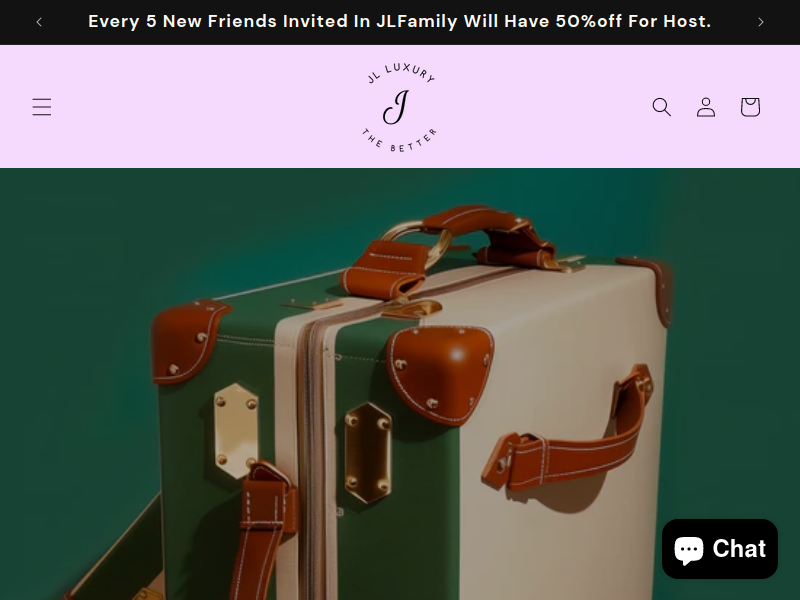Open the account login icon
The height and width of the screenshot is (600, 800).
click(706, 107)
